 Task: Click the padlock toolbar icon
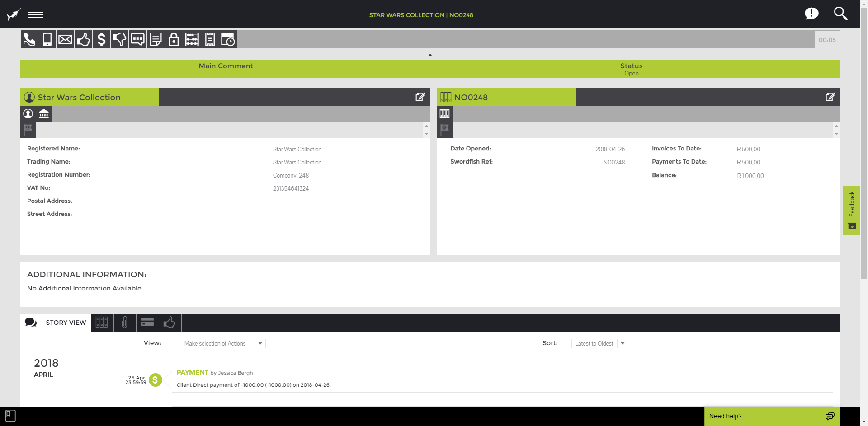tap(174, 40)
